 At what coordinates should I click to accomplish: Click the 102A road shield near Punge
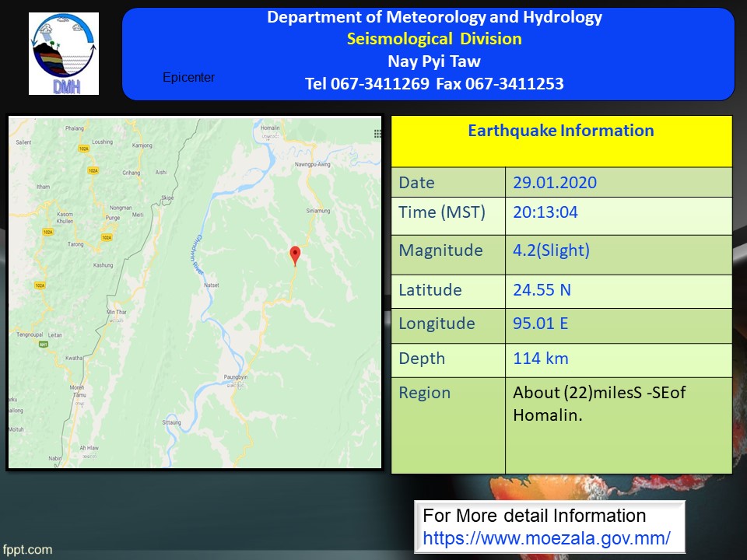pos(108,236)
